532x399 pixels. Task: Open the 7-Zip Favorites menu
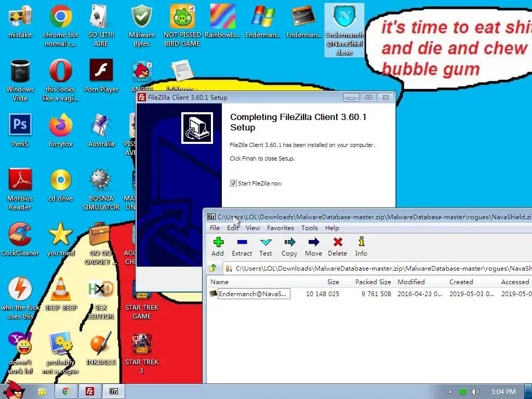tap(281, 228)
